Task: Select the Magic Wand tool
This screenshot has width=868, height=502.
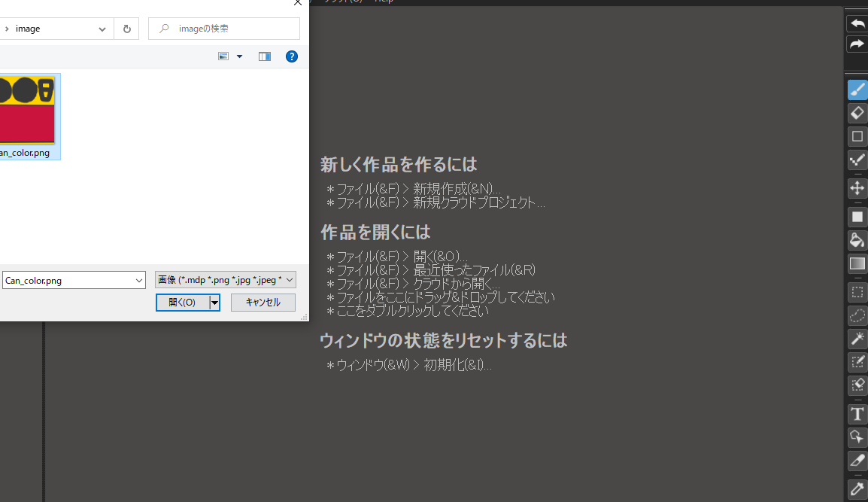Action: 857,339
